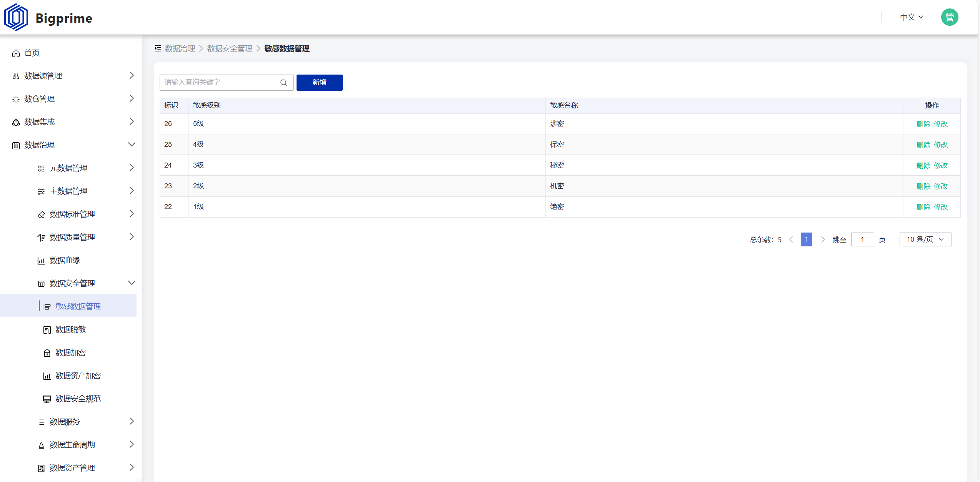The height and width of the screenshot is (482, 980).
Task: Click the 新增 button
Action: coord(319,83)
